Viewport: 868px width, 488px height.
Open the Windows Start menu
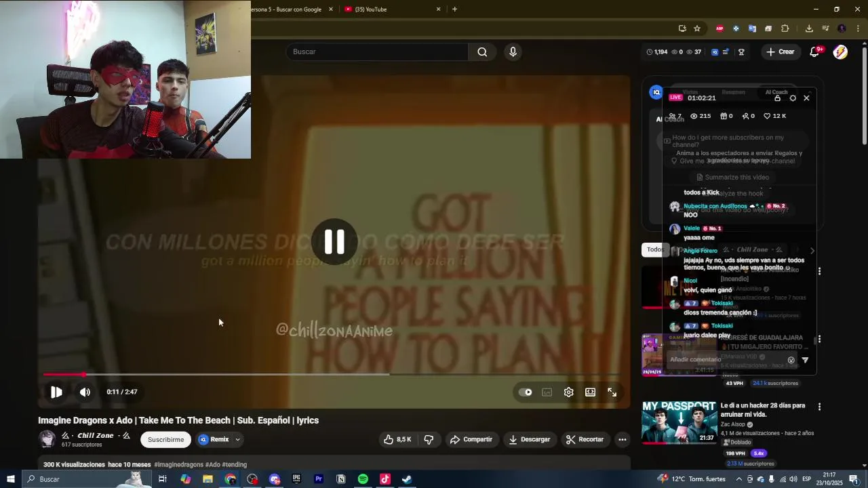pyautogui.click(x=10, y=479)
